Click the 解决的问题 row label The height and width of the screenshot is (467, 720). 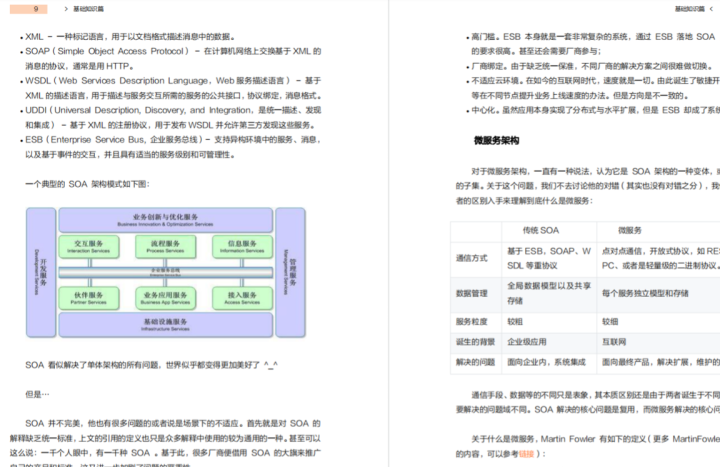pos(475,362)
